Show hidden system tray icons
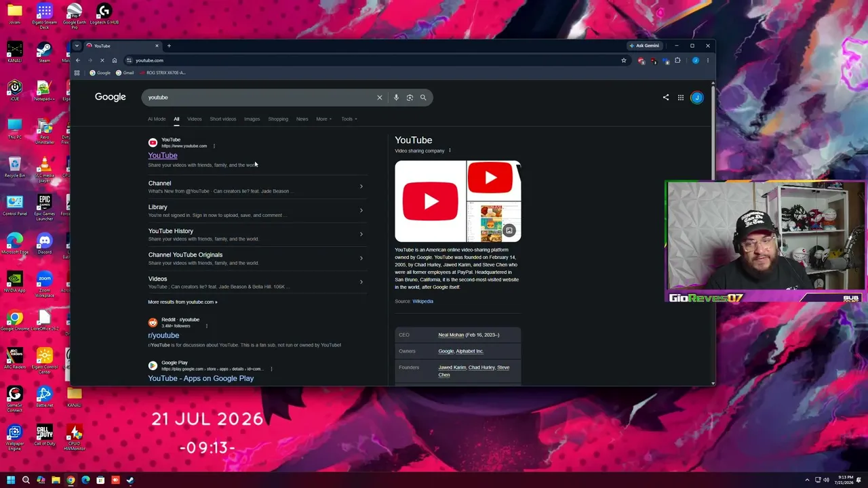 [x=807, y=481]
